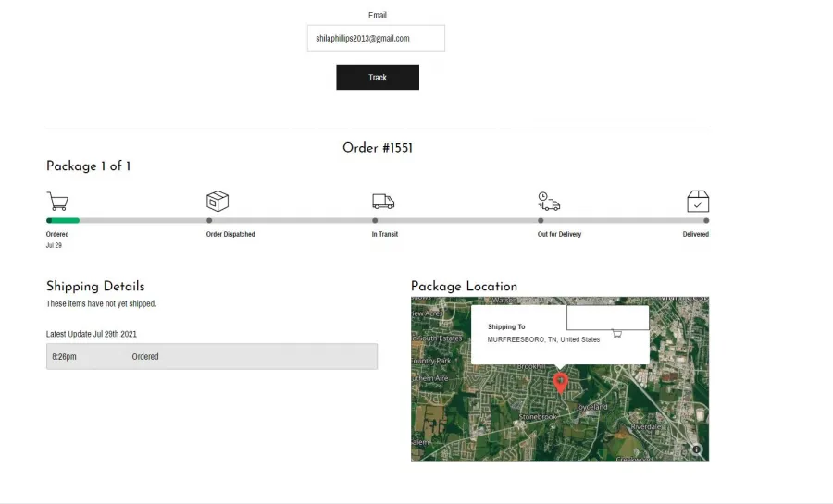
Task: Click the 'Shipping To' label in popup
Action: 506,326
